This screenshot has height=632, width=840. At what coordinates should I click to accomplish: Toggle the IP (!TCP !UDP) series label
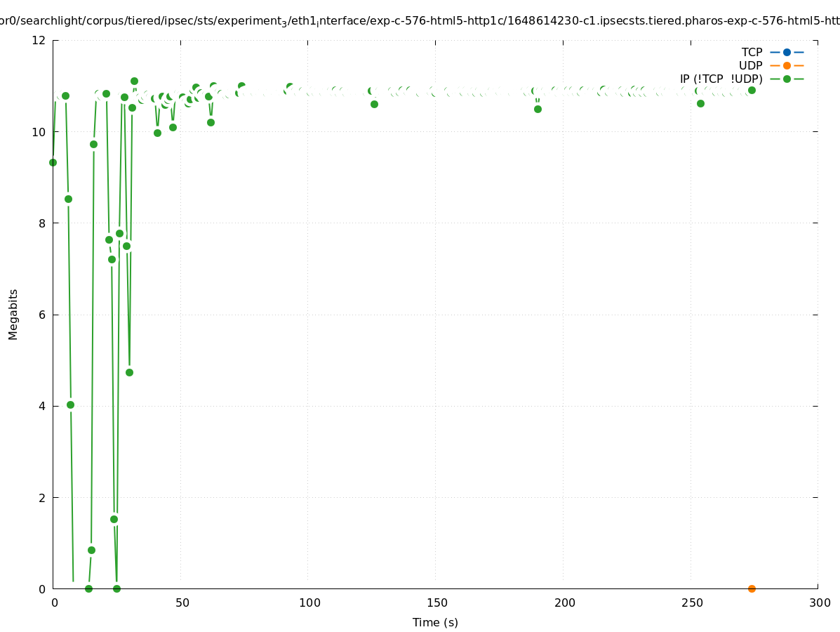[x=721, y=79]
